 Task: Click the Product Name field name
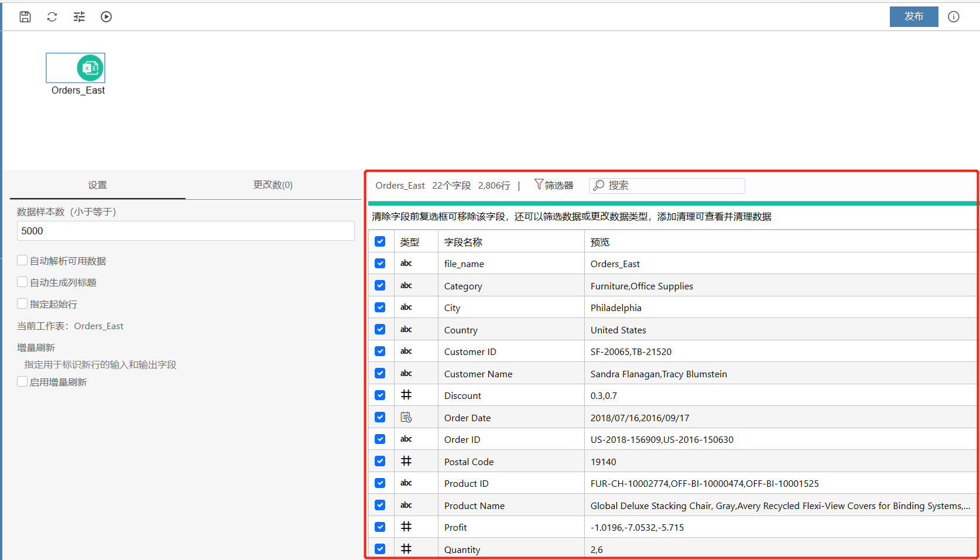tap(474, 506)
